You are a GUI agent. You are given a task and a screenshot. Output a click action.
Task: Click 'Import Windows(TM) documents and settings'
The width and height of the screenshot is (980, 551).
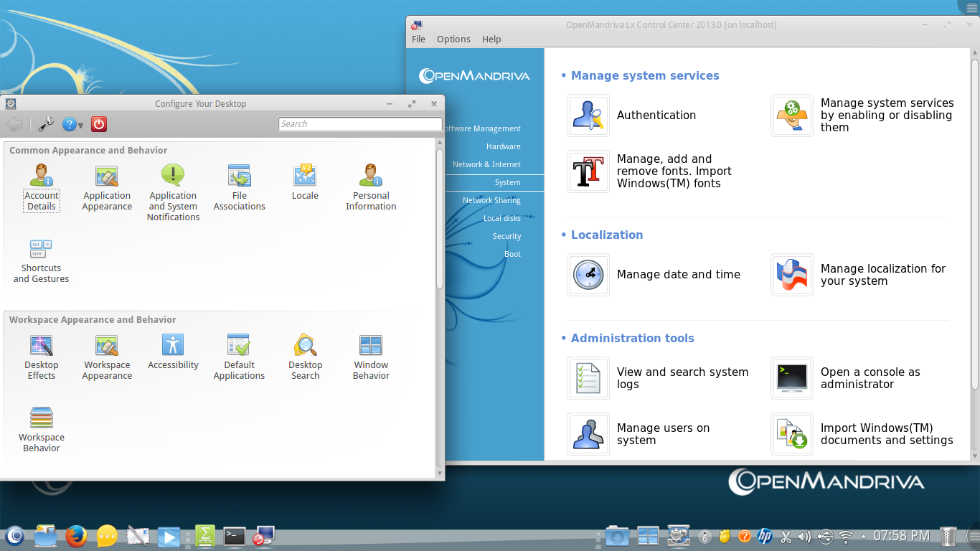[x=887, y=434]
